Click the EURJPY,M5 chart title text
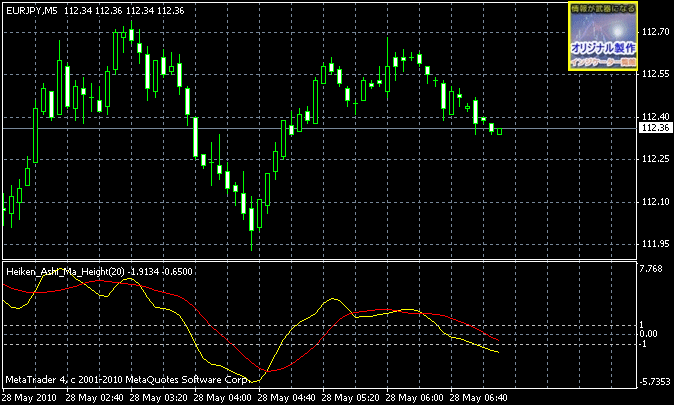The image size is (674, 405). 32,11
